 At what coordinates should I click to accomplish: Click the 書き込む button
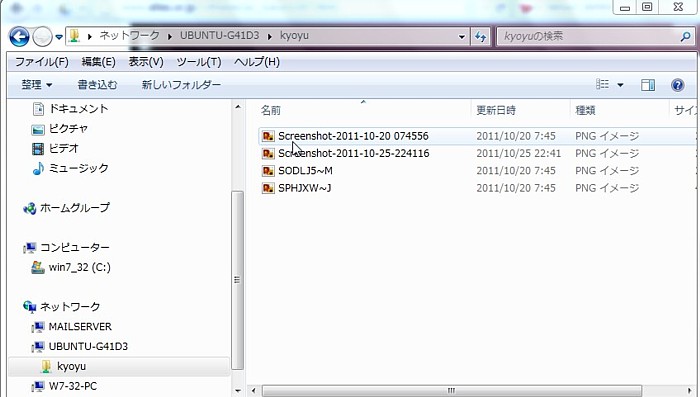click(x=97, y=84)
